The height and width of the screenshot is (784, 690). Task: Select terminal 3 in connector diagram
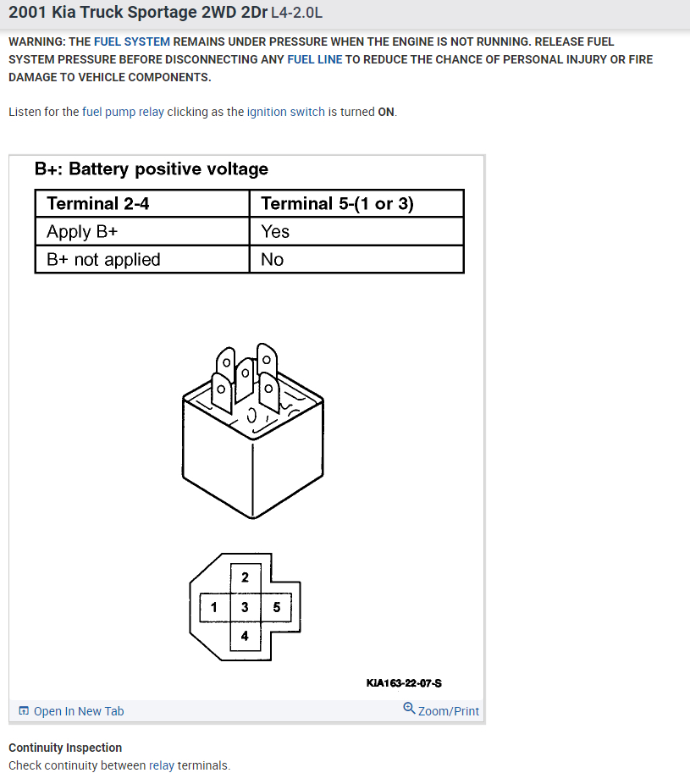246,607
